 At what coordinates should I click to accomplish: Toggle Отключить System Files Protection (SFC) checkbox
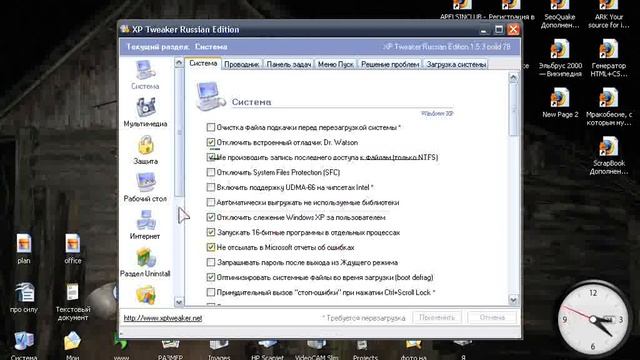211,172
